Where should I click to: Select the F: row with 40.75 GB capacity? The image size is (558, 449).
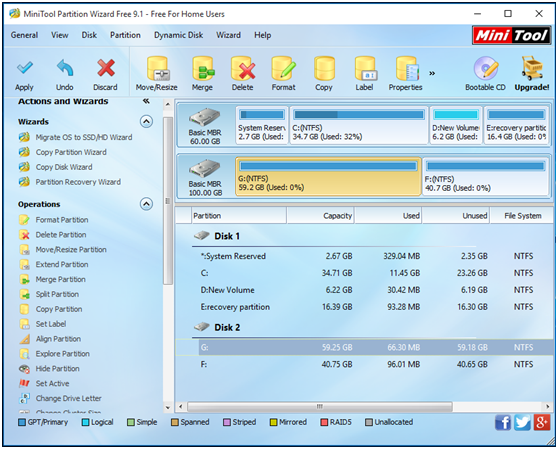click(x=364, y=364)
